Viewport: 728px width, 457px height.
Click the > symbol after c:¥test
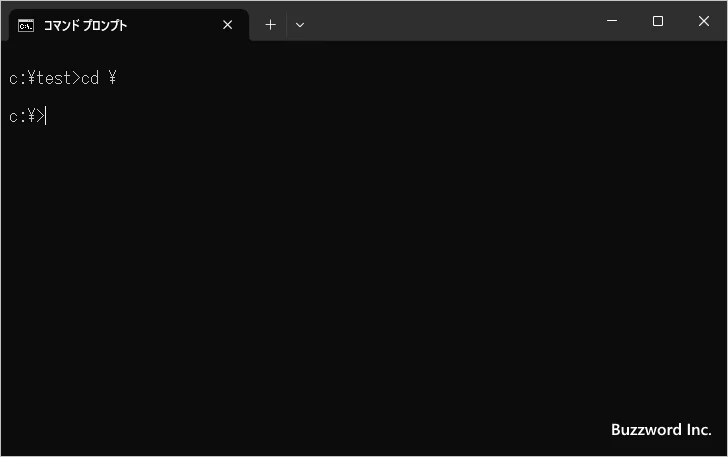(76, 78)
